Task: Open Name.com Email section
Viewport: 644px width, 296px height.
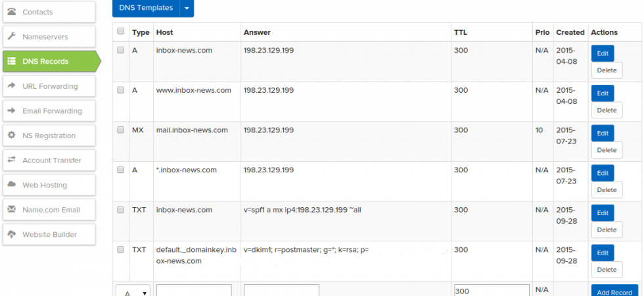Action: pyautogui.click(x=49, y=209)
